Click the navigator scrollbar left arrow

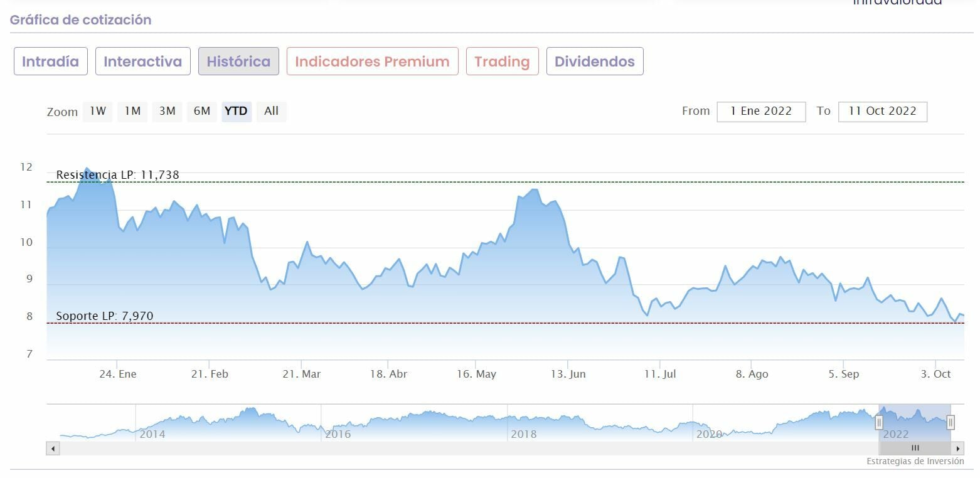coord(53,449)
